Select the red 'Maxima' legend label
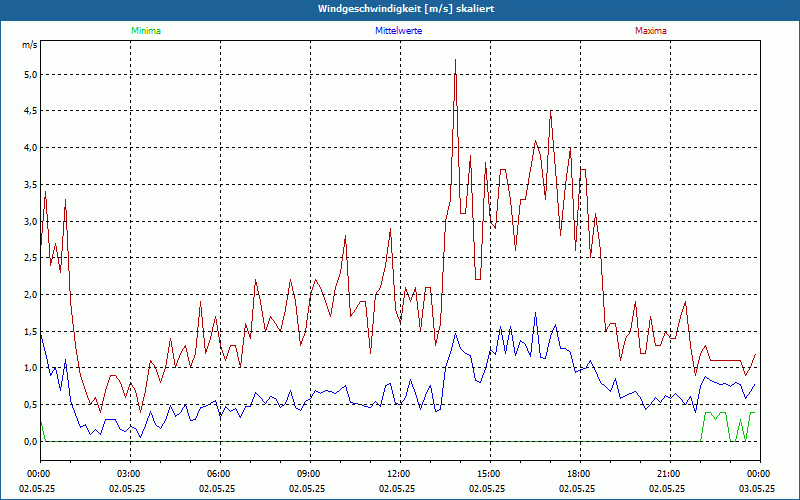 651,31
